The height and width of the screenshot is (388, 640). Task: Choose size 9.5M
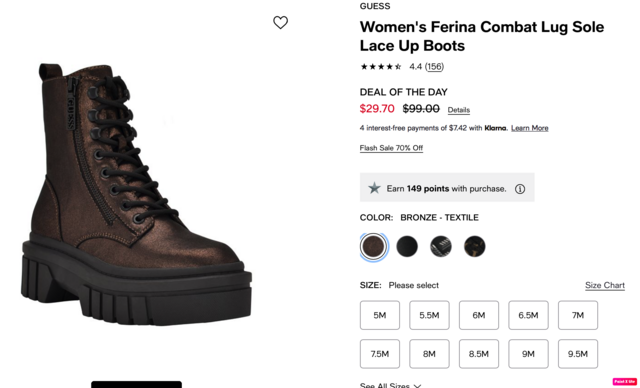tap(578, 354)
